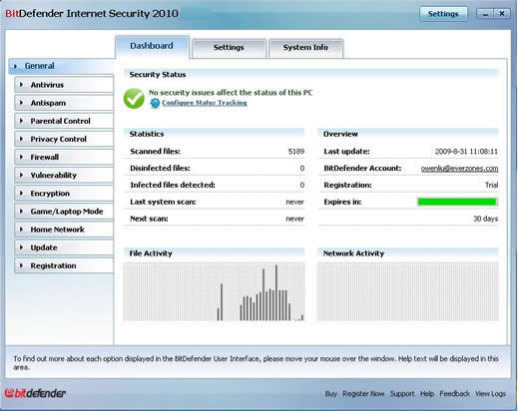Select Registration in the sidebar
This screenshot has height=411, width=518.
[x=64, y=266]
